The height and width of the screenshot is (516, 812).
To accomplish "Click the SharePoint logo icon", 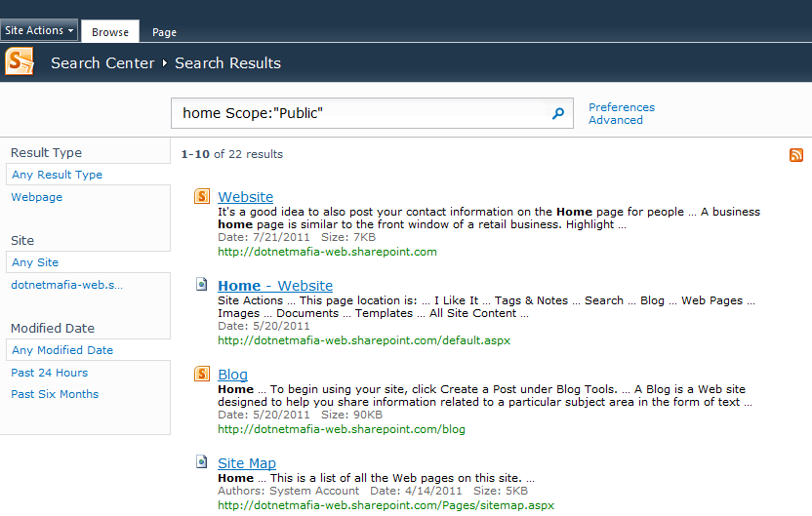I will tap(20, 61).
